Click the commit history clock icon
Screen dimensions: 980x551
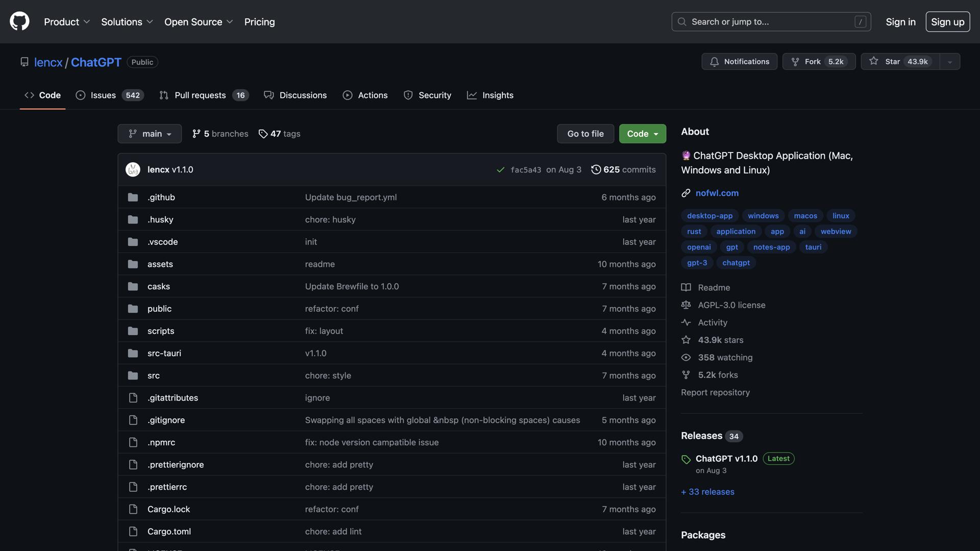coord(596,169)
